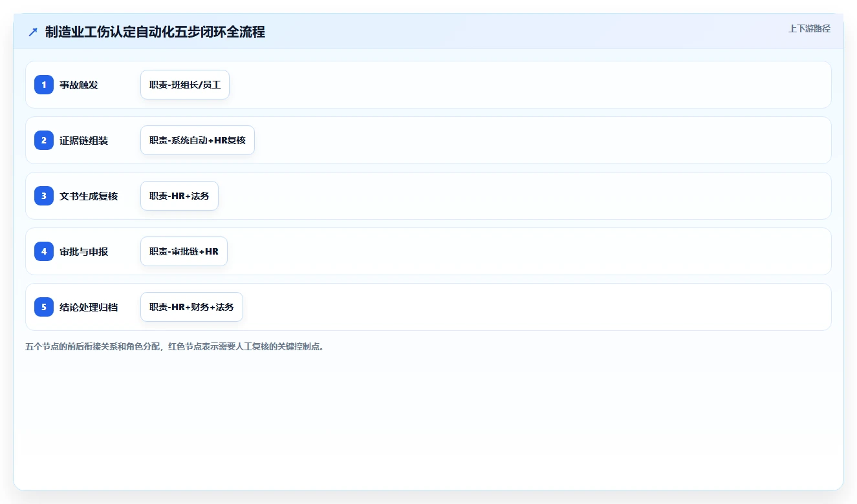
Task: Click the 上下游路径 label in header
Action: (x=809, y=28)
